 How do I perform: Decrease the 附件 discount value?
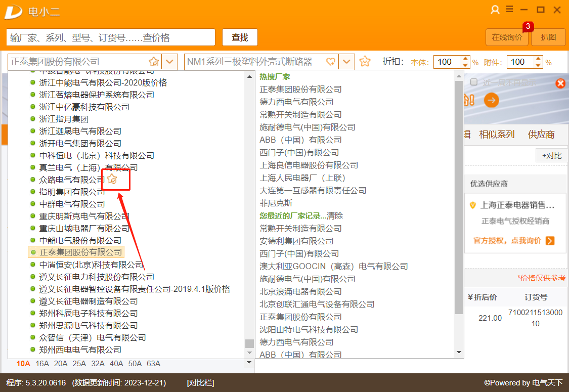pos(538,65)
